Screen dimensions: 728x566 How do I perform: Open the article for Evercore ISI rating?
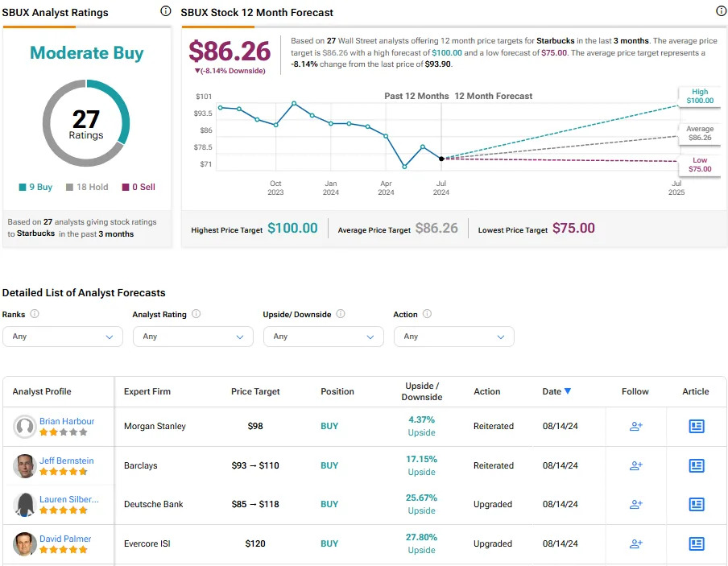click(x=697, y=543)
